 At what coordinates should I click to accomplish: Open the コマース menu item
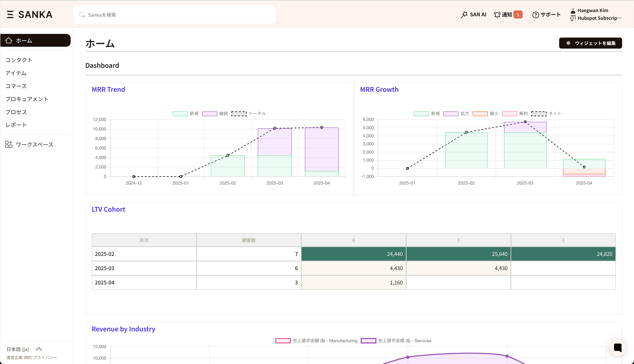16,86
